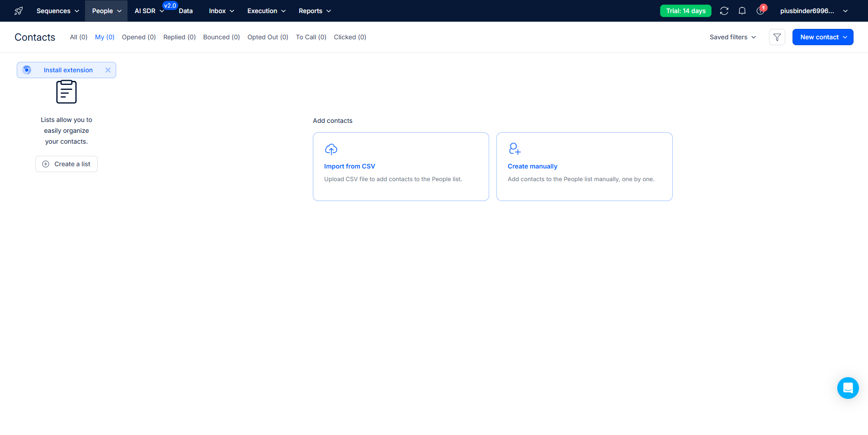868x435 pixels.
Task: Open the Reports menu
Action: [x=315, y=11]
